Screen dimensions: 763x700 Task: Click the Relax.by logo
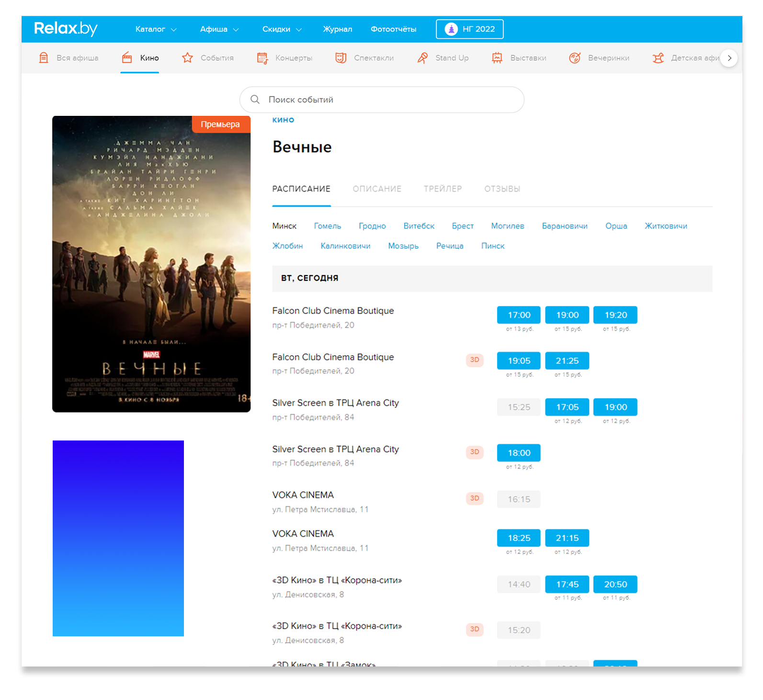point(66,29)
